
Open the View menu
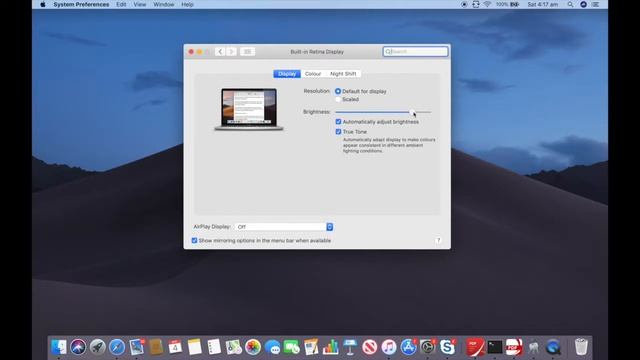click(140, 4)
